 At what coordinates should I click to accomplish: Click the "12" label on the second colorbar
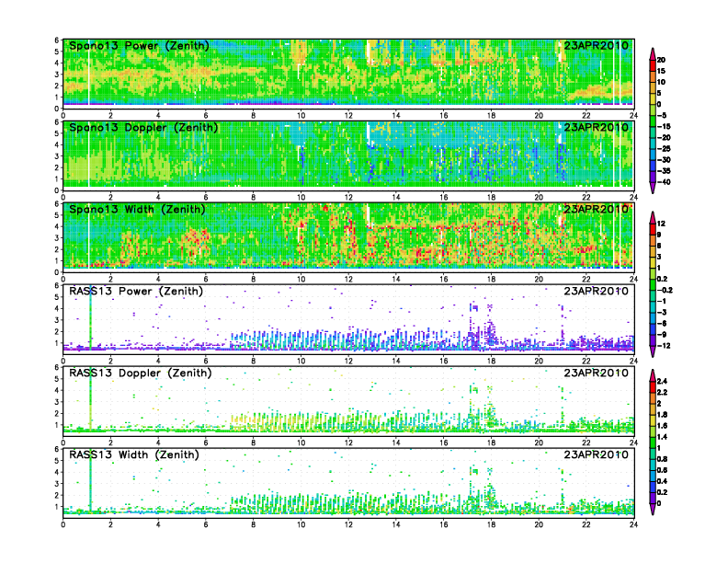[661, 224]
